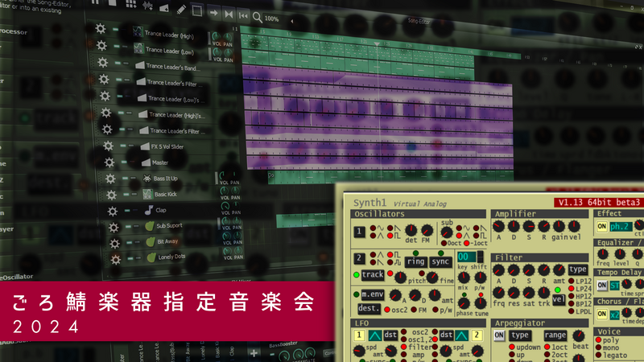The image size is (644, 362).
Task: Open the Arpeggiator type selector
Action: [519, 335]
